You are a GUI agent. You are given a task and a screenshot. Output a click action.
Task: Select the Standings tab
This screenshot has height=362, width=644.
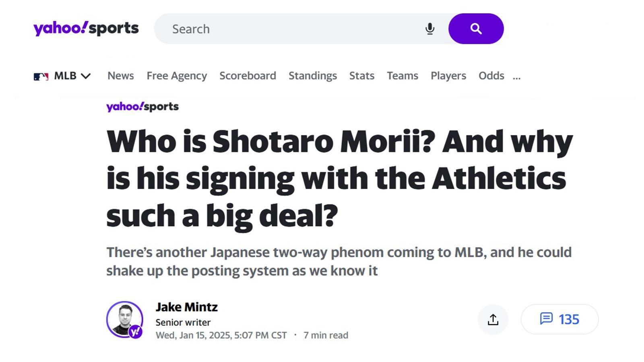(x=313, y=76)
